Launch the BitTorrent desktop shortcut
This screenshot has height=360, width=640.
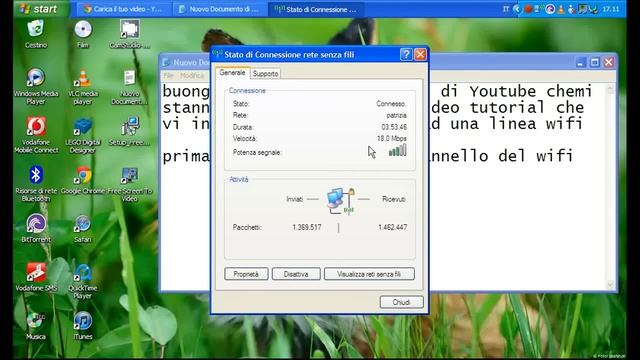pyautogui.click(x=36, y=229)
